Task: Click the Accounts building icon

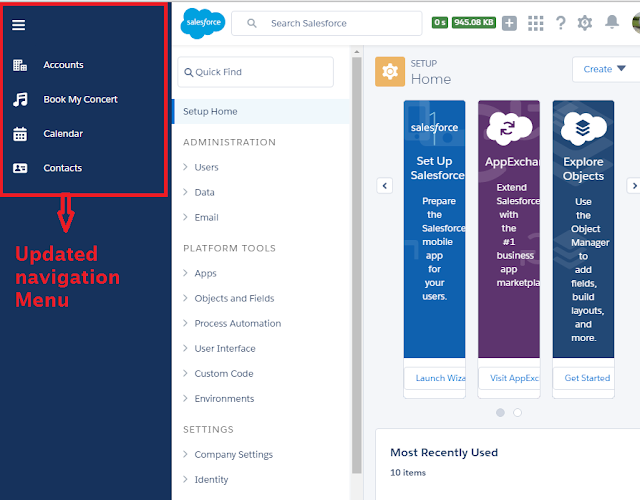Action: point(20,65)
